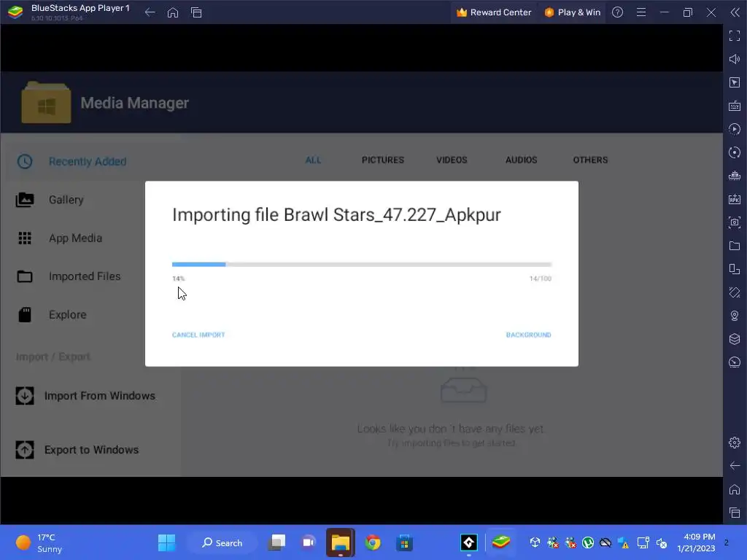Open the weather widget showing 17°C
Image resolution: width=747 pixels, height=560 pixels.
coord(39,542)
